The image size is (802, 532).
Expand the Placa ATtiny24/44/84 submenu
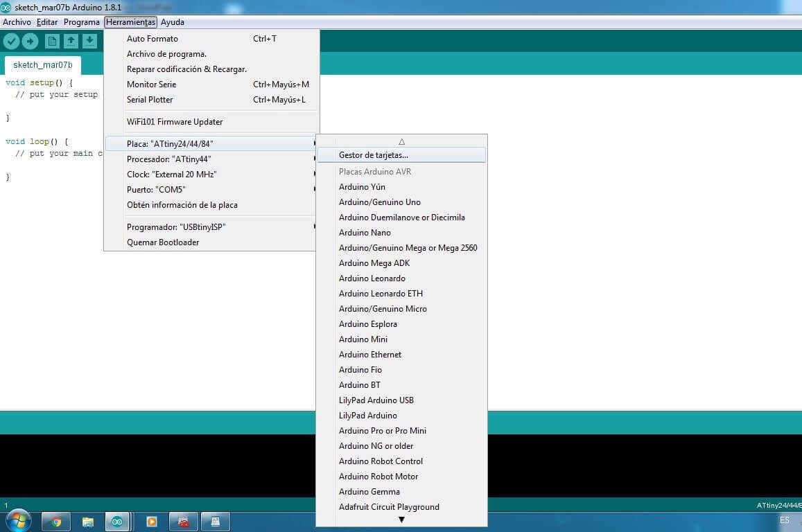pyautogui.click(x=211, y=143)
